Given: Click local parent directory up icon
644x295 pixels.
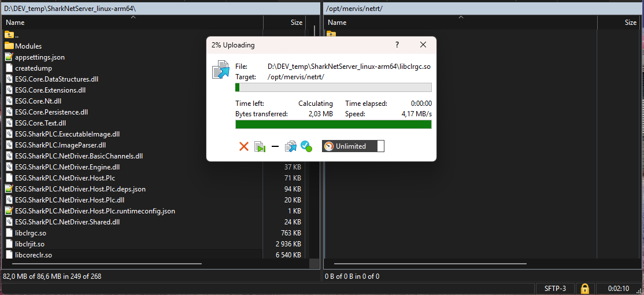Looking at the screenshot, I should pyautogui.click(x=9, y=35).
